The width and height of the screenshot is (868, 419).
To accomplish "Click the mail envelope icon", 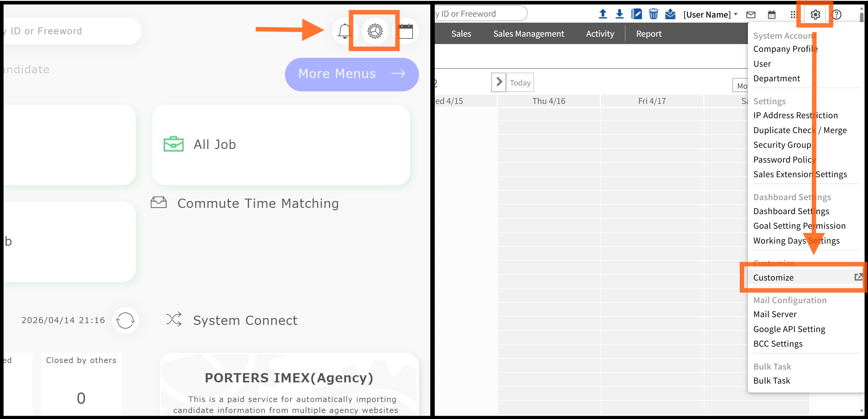I will coord(751,15).
